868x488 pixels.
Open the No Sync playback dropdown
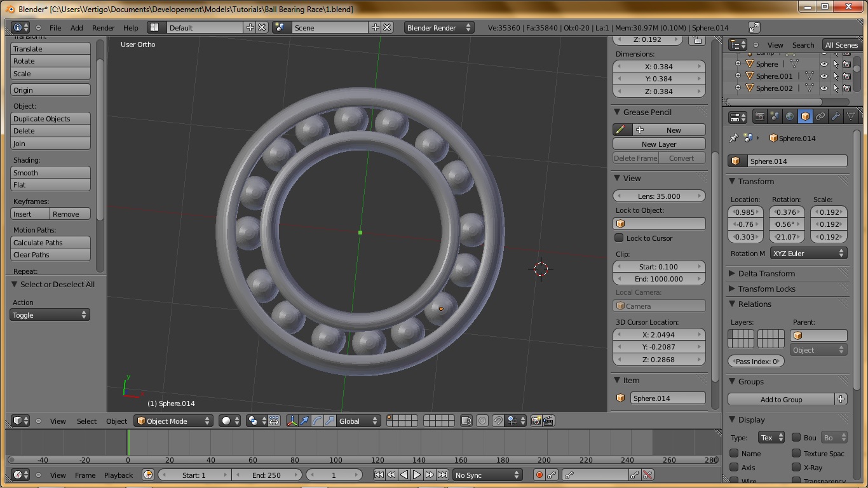pos(487,475)
